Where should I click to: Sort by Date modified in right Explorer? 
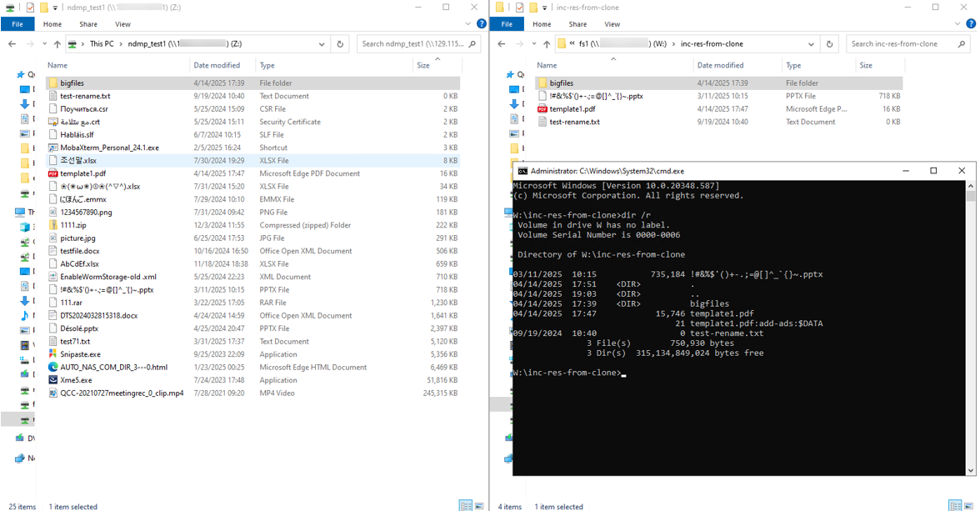click(737, 65)
